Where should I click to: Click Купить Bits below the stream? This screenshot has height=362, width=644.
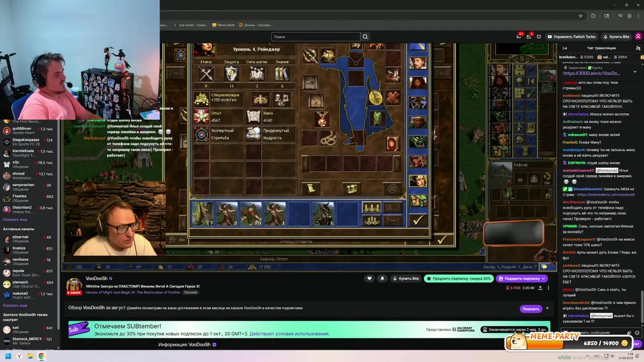pos(406,279)
